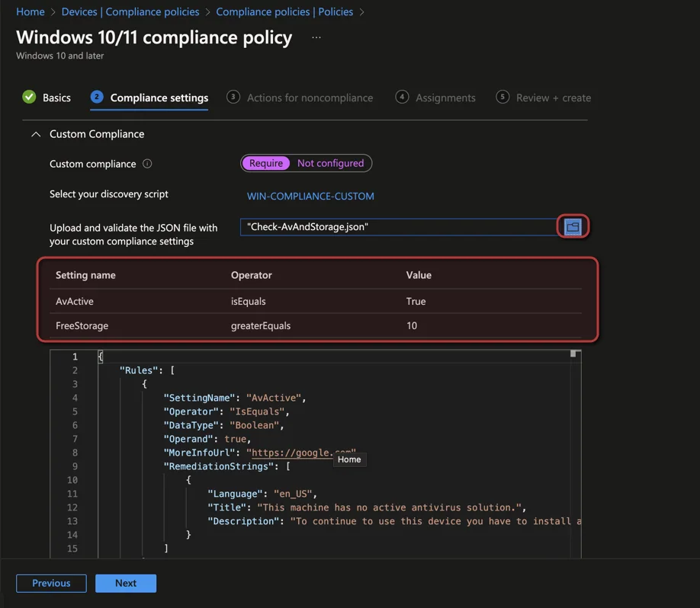Click the "Description" line in JSON editor
This screenshot has width=700, height=608.
pos(394,521)
